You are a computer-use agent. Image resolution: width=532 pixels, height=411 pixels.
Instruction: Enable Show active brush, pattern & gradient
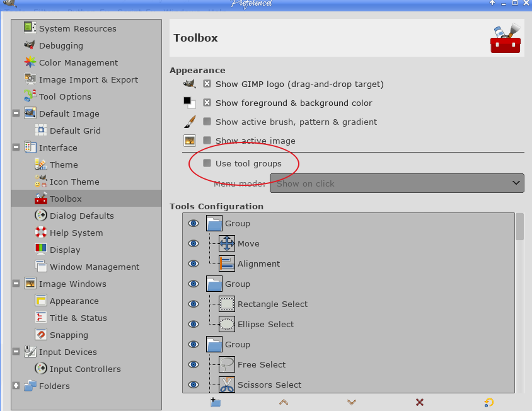coord(207,122)
